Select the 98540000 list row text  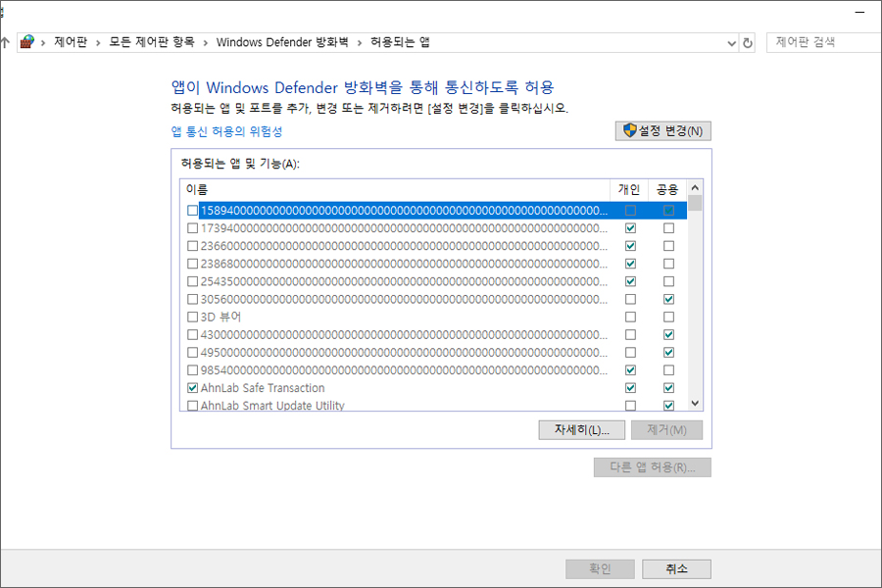(404, 370)
